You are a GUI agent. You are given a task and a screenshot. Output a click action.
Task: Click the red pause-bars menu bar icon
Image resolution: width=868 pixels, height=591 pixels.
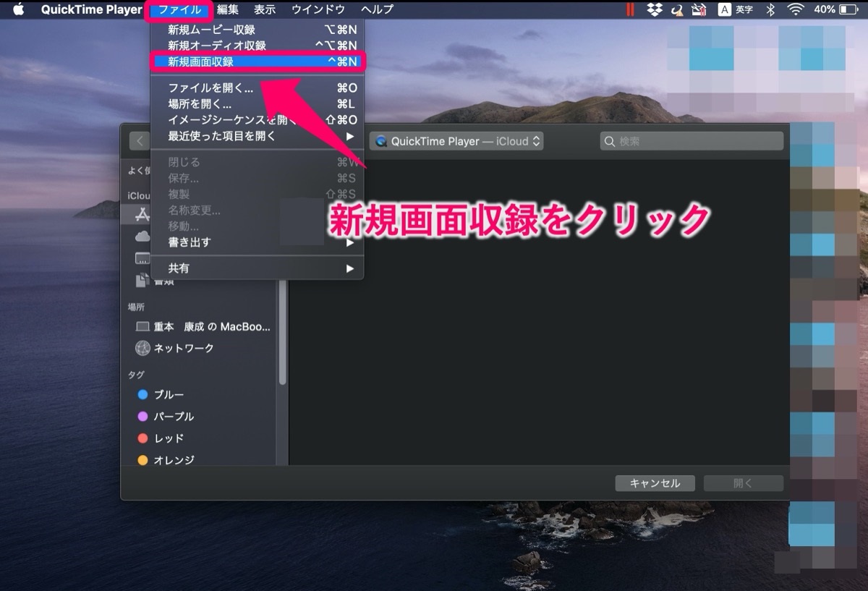pyautogui.click(x=631, y=9)
